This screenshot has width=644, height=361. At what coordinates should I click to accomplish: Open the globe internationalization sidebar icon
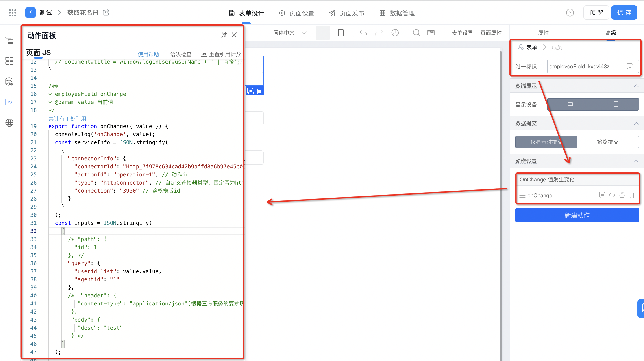pos(9,123)
